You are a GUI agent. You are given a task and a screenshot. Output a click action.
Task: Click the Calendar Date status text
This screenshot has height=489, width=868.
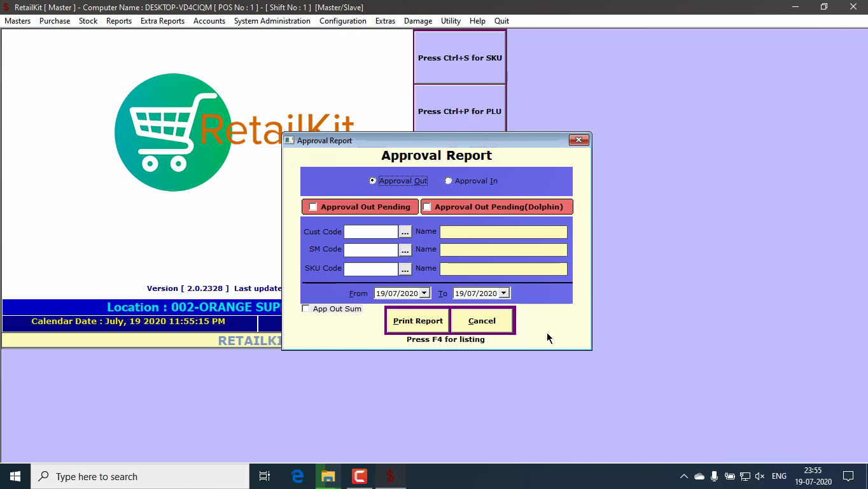(x=128, y=322)
